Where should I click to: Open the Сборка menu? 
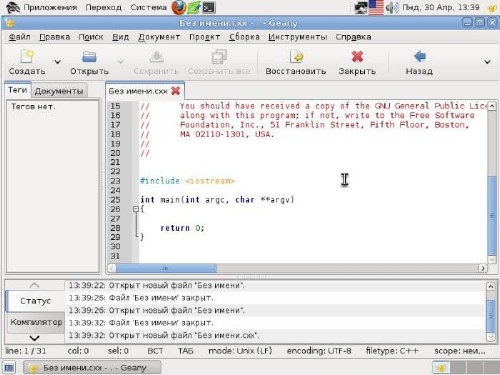coord(244,37)
